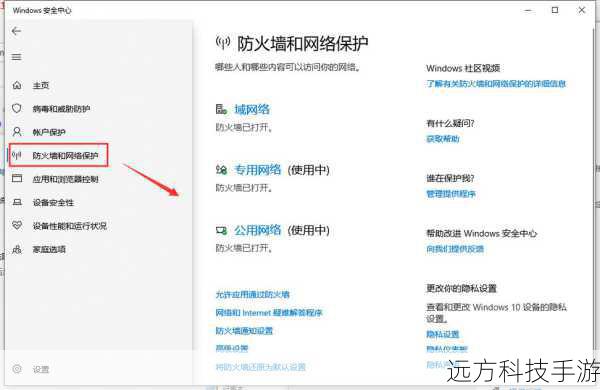Click 将防火墙还原为默认设置 link
The height and width of the screenshot is (390, 600).
tap(261, 367)
